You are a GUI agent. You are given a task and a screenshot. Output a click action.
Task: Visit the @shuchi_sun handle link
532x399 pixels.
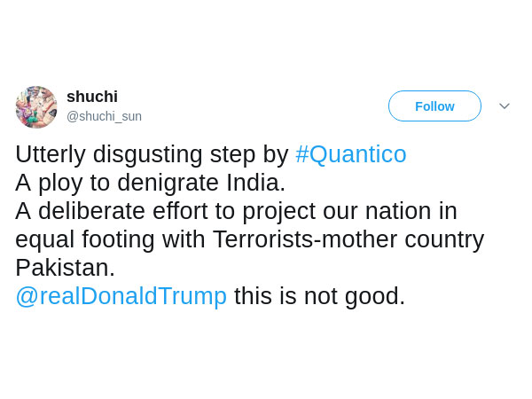click(104, 116)
